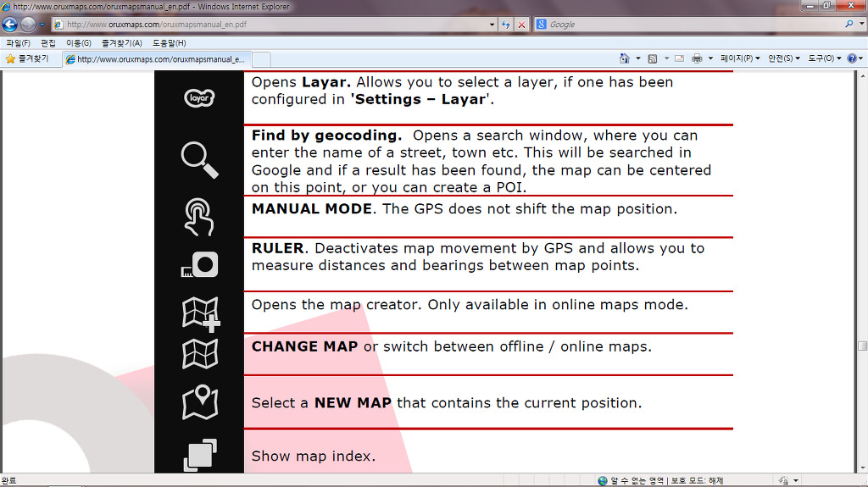The image size is (868, 487).
Task: Stop loading with the red X icon
Action: click(521, 25)
